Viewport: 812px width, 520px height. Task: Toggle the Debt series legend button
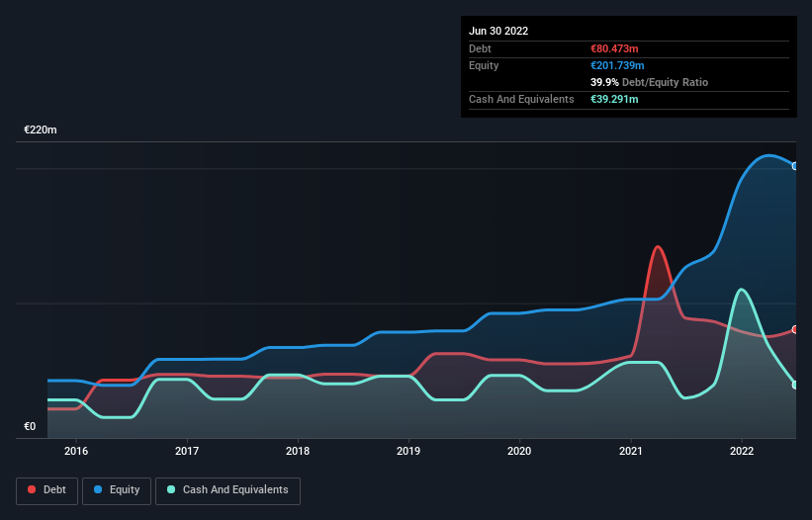click(x=47, y=490)
